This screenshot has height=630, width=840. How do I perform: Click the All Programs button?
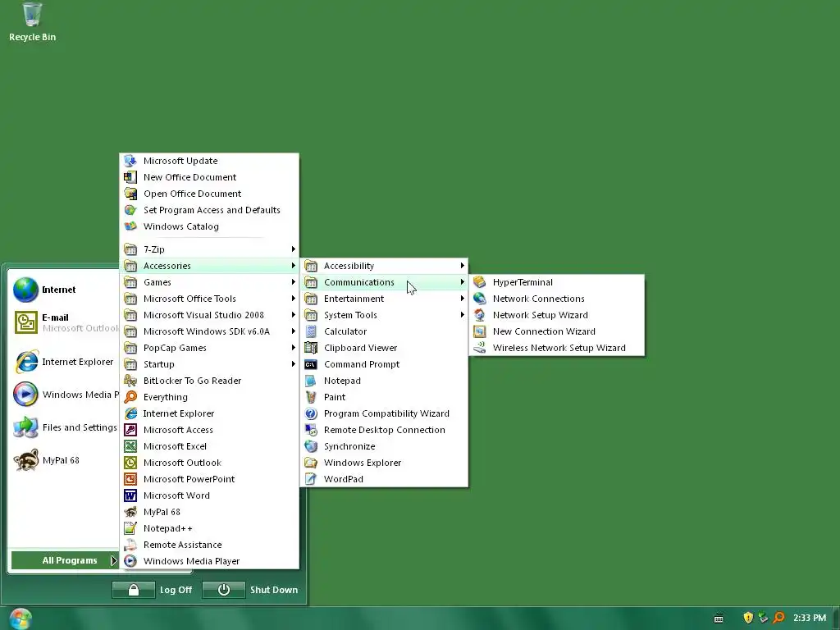click(x=65, y=560)
